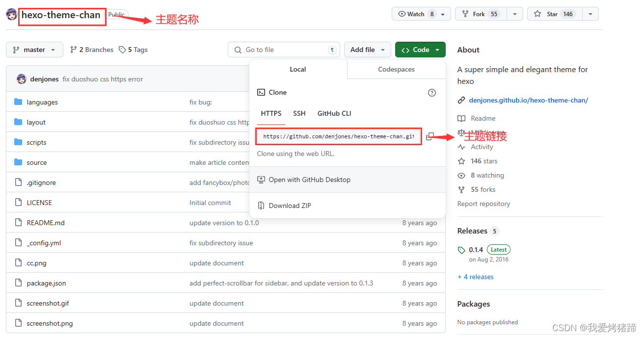Click denjones avatar in commit row
644x337 pixels.
coord(21,79)
